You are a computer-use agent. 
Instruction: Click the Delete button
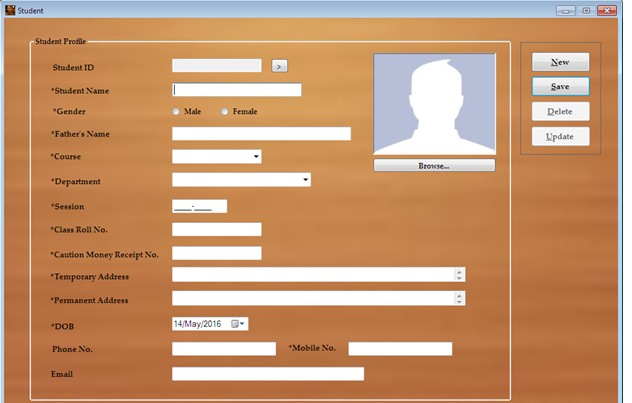coord(560,112)
